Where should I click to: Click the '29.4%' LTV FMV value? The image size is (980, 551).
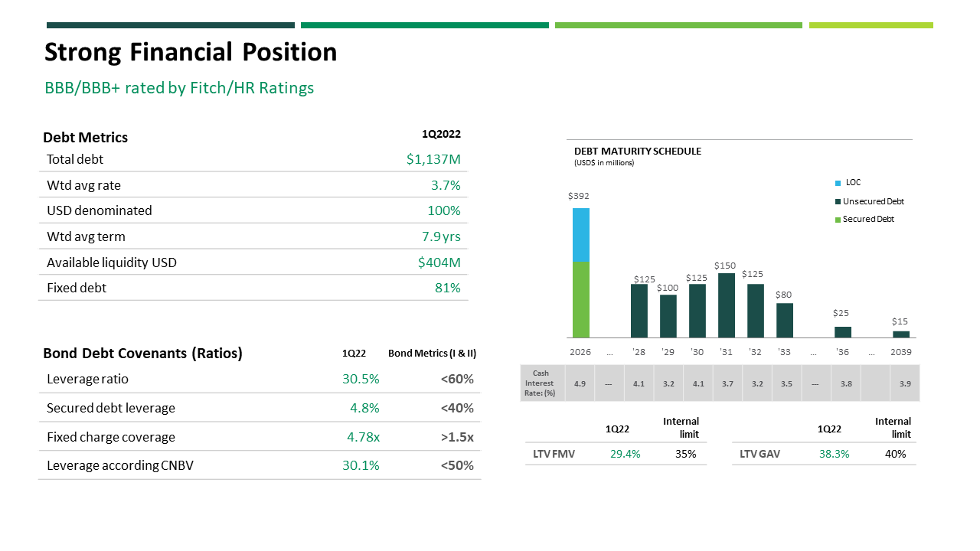tap(626, 454)
